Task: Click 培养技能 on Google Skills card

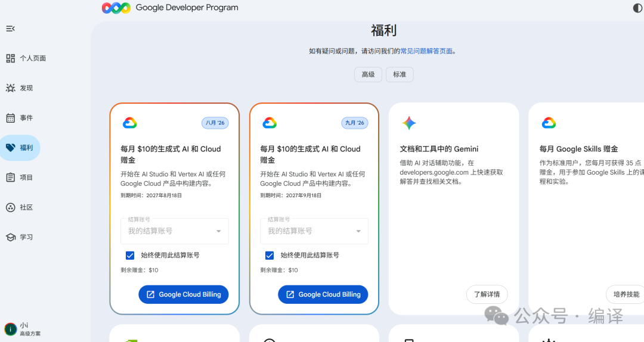Action: 626,294
